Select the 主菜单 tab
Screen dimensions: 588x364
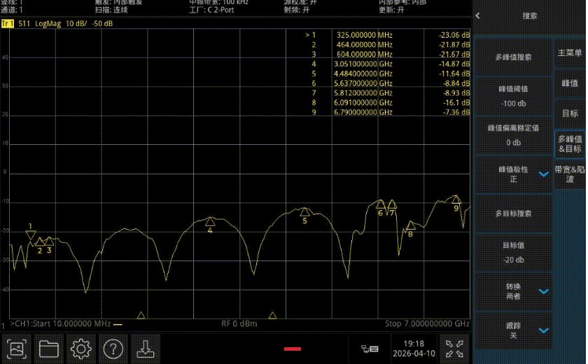[570, 53]
